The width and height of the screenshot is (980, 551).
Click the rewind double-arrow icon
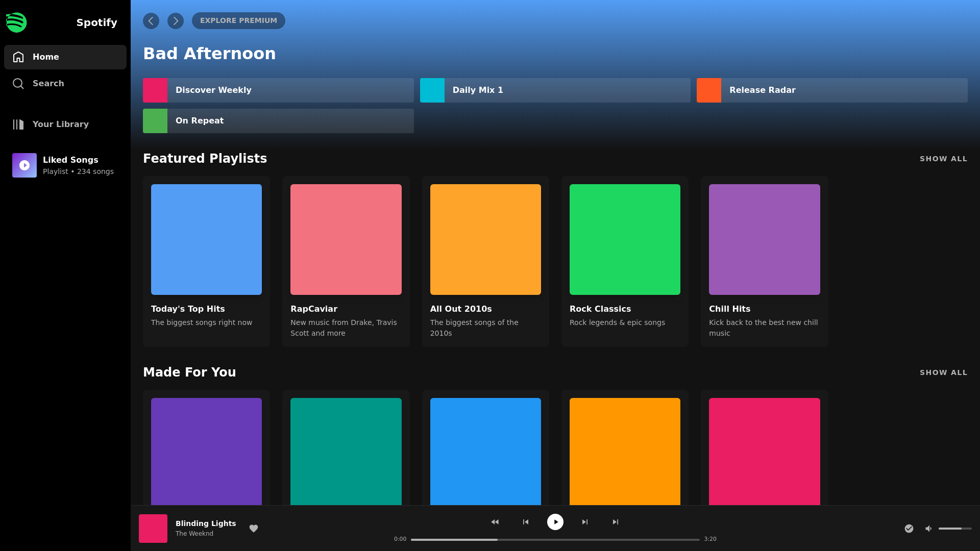(495, 522)
